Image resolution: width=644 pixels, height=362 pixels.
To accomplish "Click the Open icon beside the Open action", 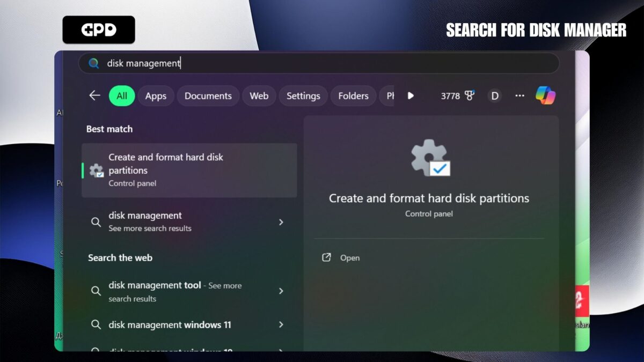I will (x=326, y=257).
